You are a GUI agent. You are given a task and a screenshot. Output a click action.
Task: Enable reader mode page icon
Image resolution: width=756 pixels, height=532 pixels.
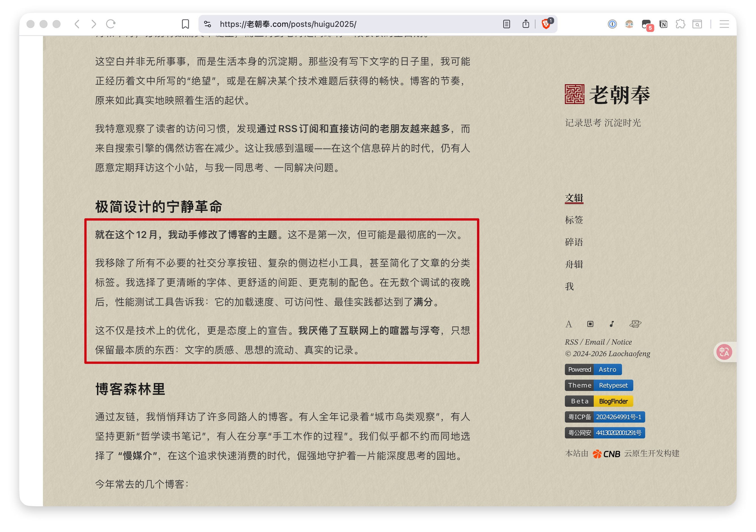point(506,24)
